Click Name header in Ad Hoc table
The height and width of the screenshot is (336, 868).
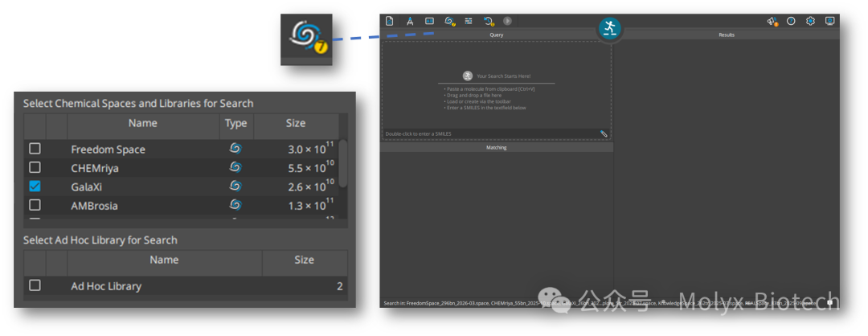coord(165,260)
